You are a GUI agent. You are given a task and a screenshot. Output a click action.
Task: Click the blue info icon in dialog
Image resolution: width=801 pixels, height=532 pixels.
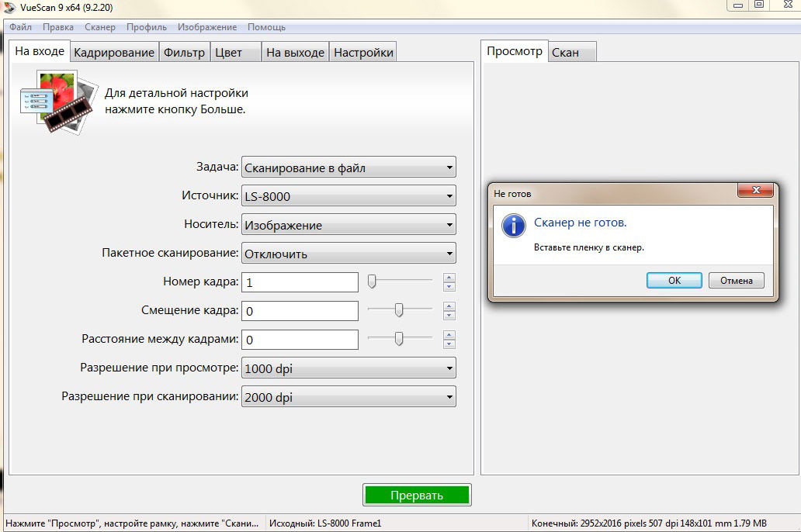(513, 226)
